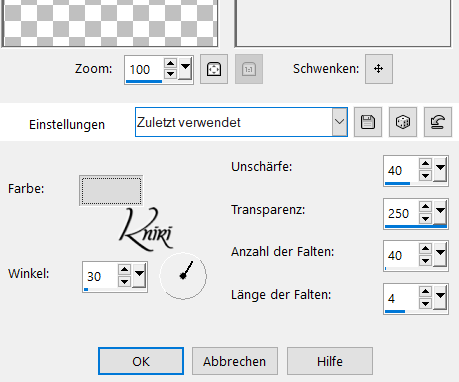This screenshot has width=459, height=382.
Task: Decrease Winkel value with down arrow
Action: click(x=124, y=281)
